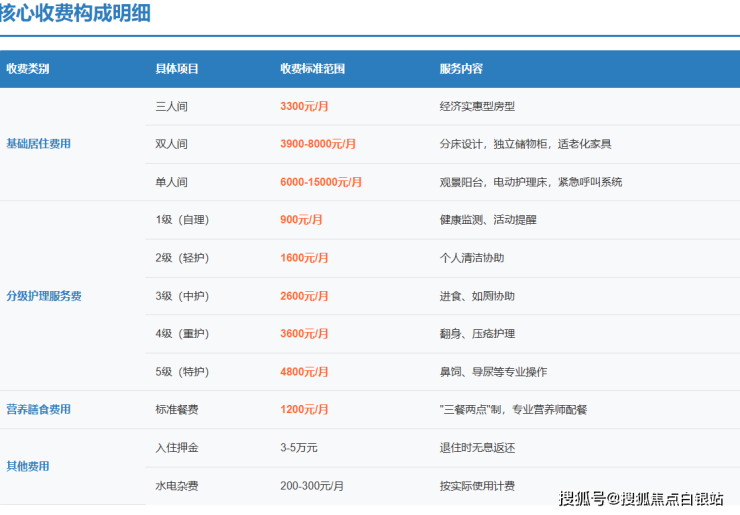Select the 收费标准范围 column header

(x=313, y=69)
